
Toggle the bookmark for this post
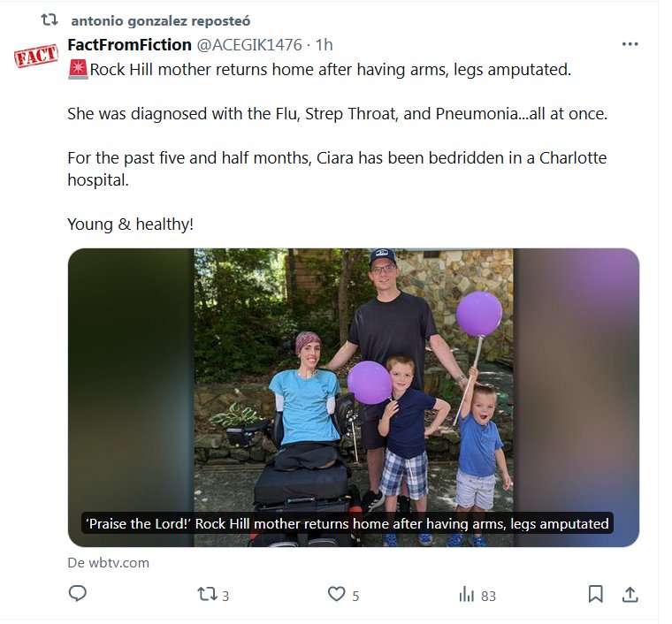(595, 595)
